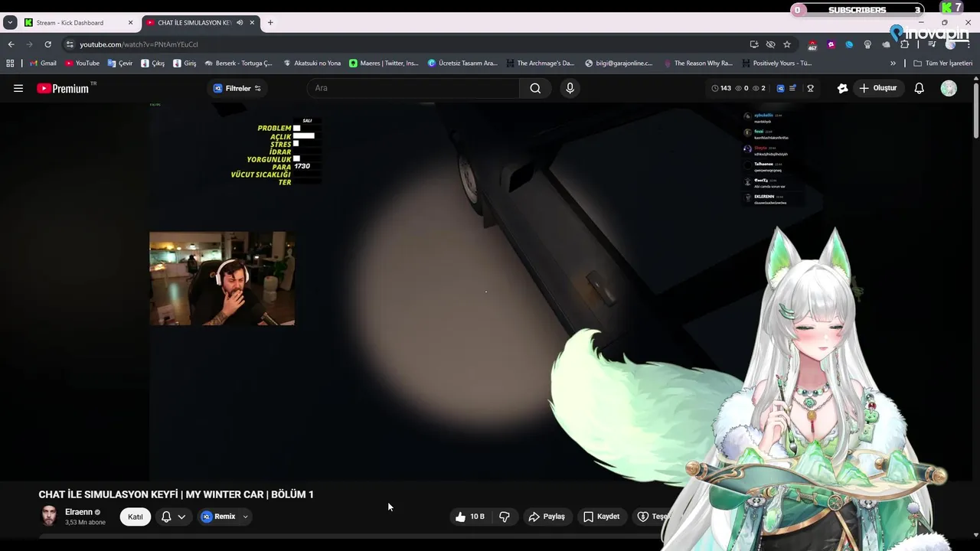Toggle the eye counter showing 0

tap(741, 88)
